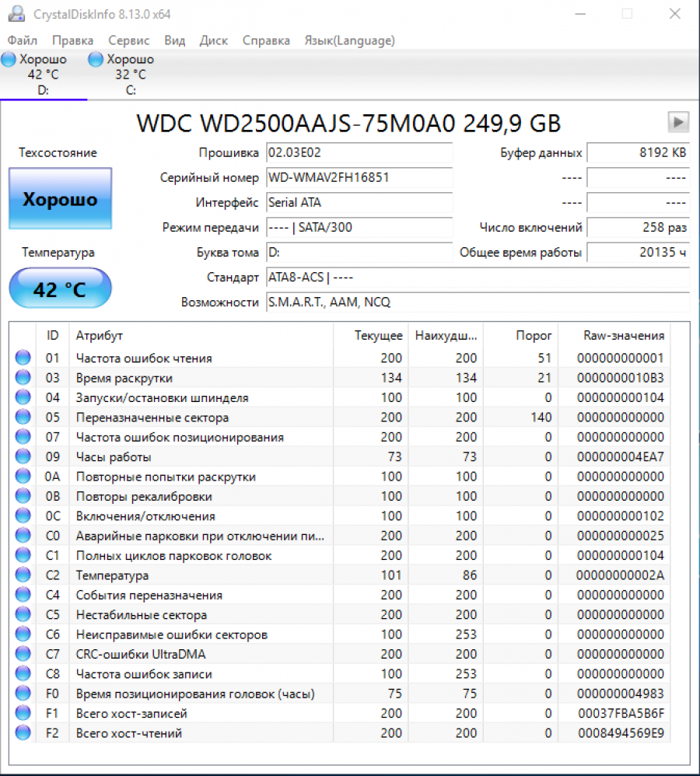Open the Правка menu
Viewport: 700px width, 776px height.
(73, 40)
